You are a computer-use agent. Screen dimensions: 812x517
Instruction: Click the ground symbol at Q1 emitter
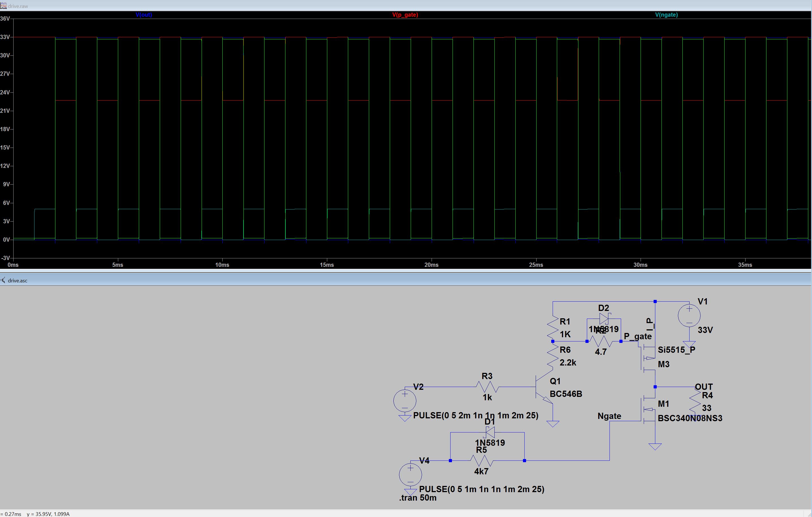[x=553, y=424]
